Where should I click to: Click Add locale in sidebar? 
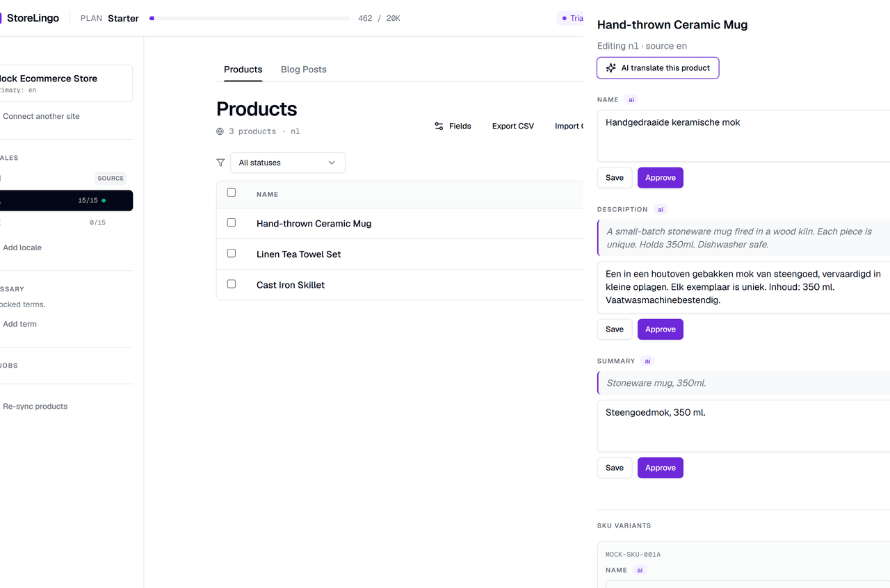[22, 247]
